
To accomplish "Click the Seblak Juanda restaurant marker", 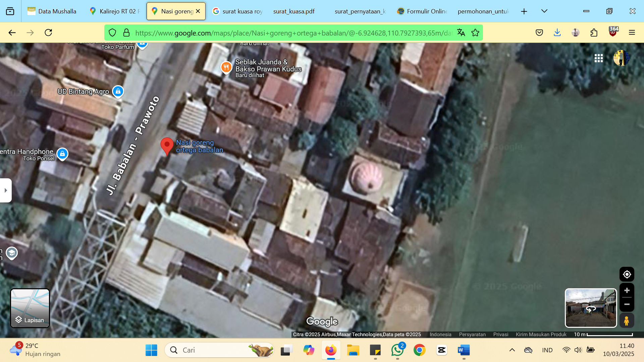I will pyautogui.click(x=226, y=67).
